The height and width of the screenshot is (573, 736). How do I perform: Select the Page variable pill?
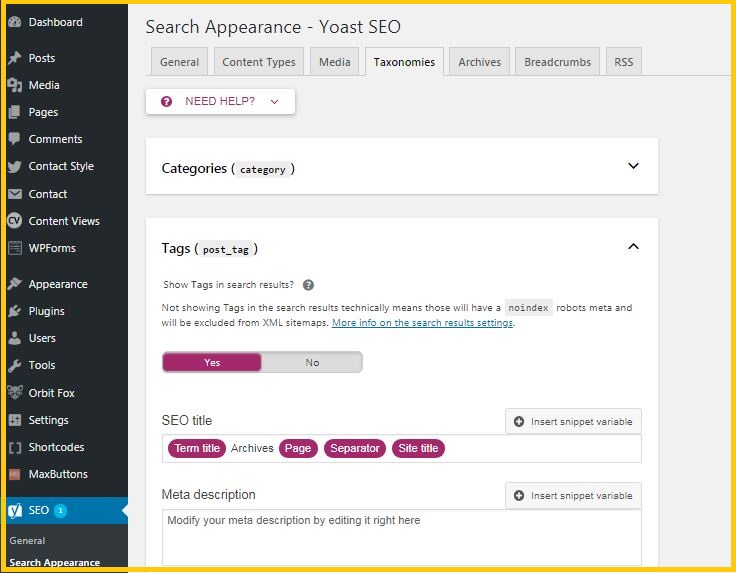(298, 448)
